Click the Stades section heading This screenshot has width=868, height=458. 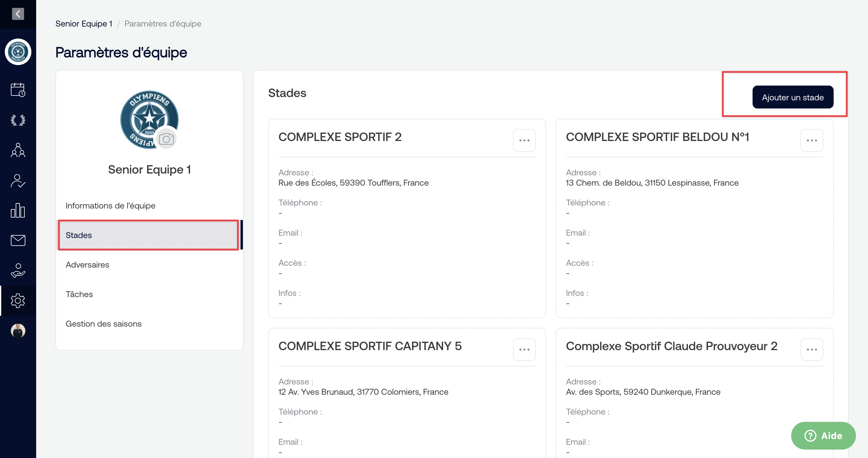pos(287,93)
